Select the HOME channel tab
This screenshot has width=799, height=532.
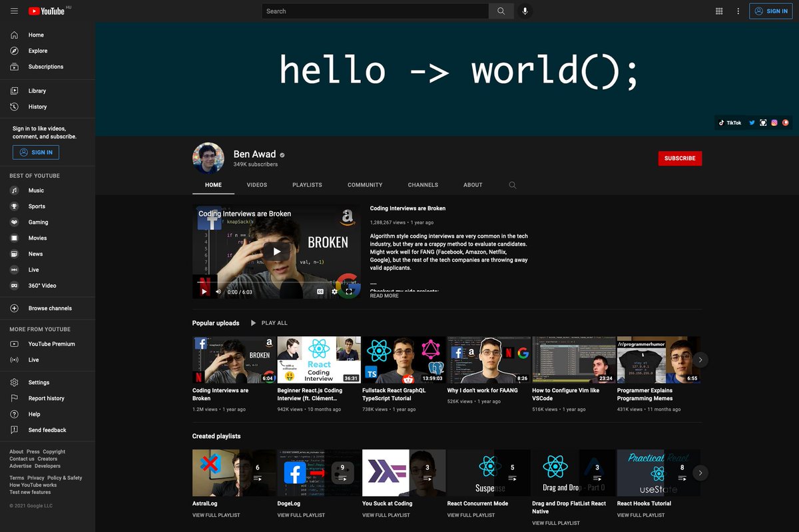[x=214, y=185]
